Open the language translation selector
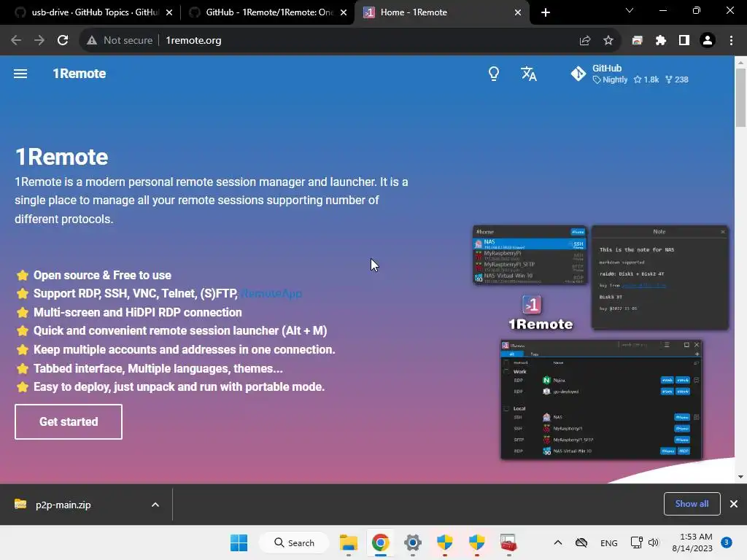 pos(528,74)
